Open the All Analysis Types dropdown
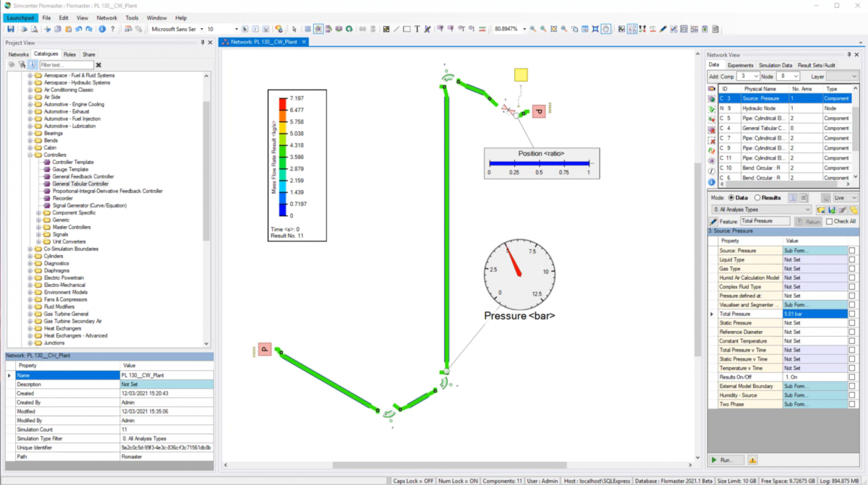The height and width of the screenshot is (485, 868). (761, 210)
